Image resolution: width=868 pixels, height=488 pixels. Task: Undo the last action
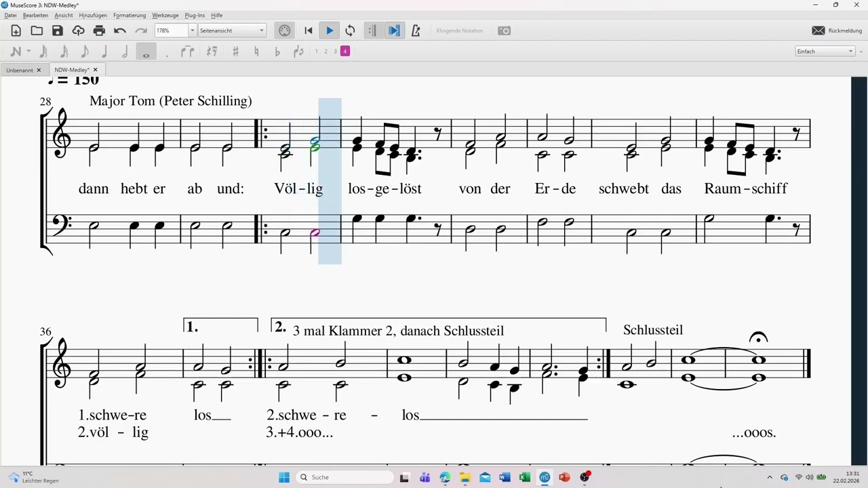pyautogui.click(x=120, y=30)
